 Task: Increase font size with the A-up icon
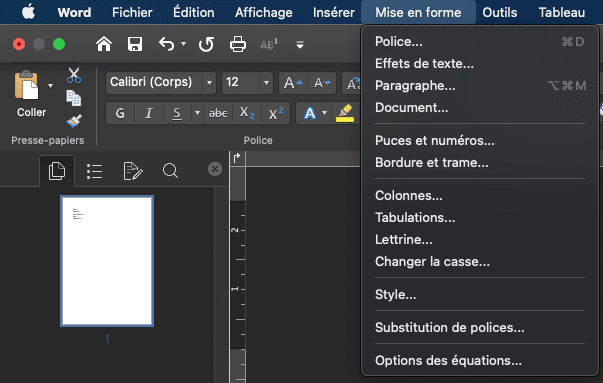pyautogui.click(x=293, y=83)
